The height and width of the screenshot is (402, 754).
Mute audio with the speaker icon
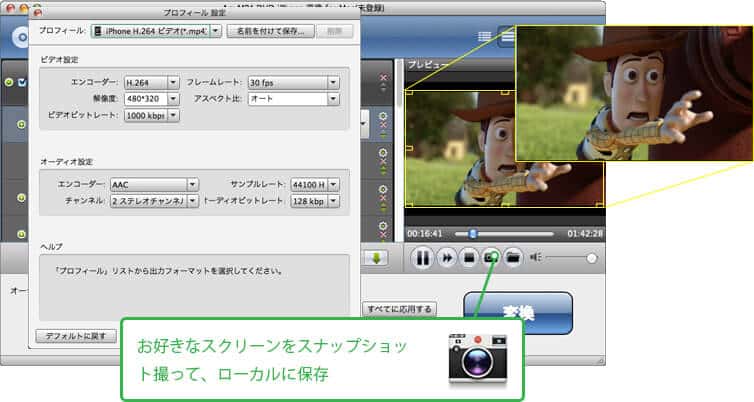tap(535, 258)
